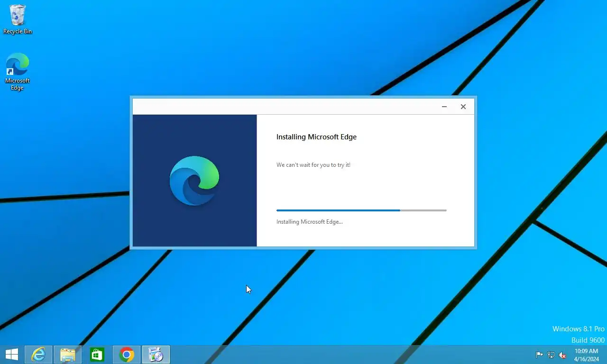Close the Edge installer window
The width and height of the screenshot is (607, 364).
[x=463, y=107]
